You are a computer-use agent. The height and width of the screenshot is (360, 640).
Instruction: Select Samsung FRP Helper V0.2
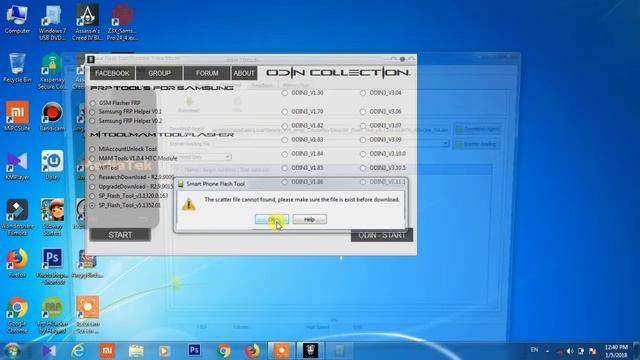93,121
